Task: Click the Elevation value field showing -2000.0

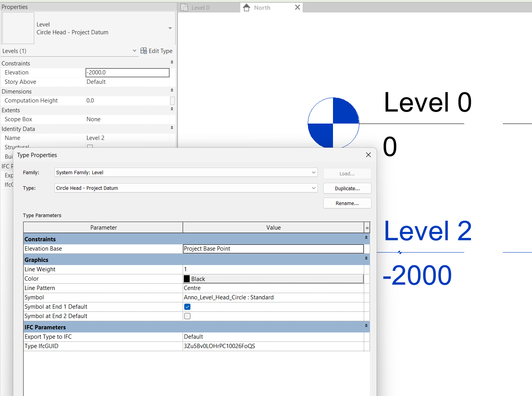Action: (127, 72)
